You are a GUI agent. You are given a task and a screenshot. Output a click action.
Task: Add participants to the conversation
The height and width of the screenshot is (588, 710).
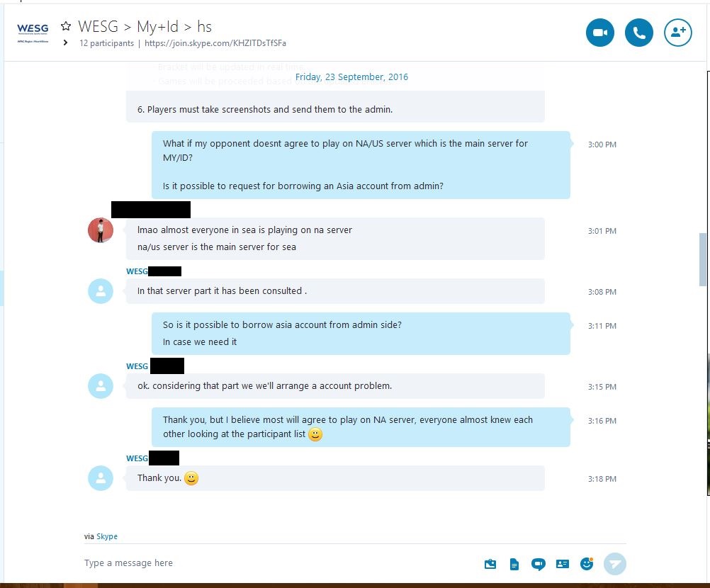click(677, 33)
